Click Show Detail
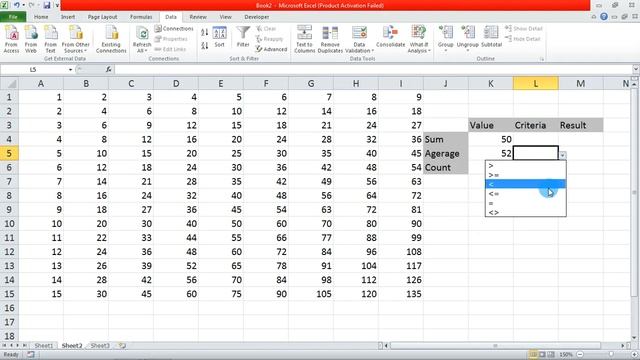The height and width of the screenshot is (360, 640). coord(524,29)
